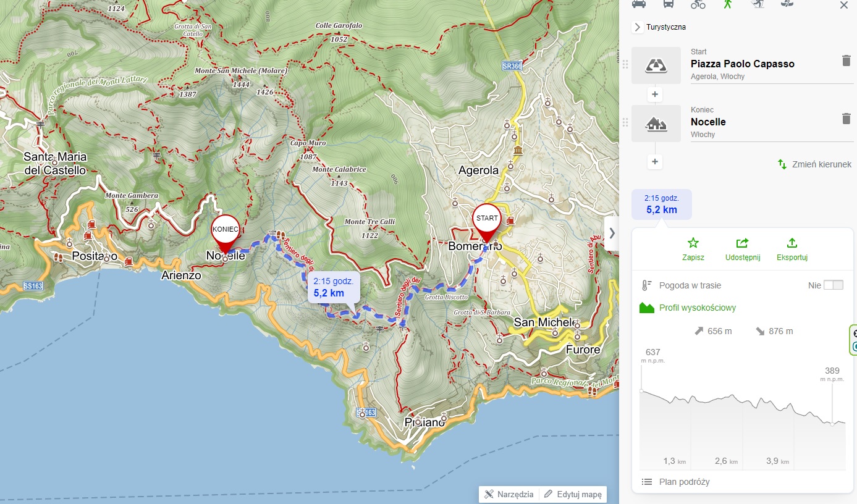
Task: Open the Profil wysokościowy section
Action: [697, 308]
